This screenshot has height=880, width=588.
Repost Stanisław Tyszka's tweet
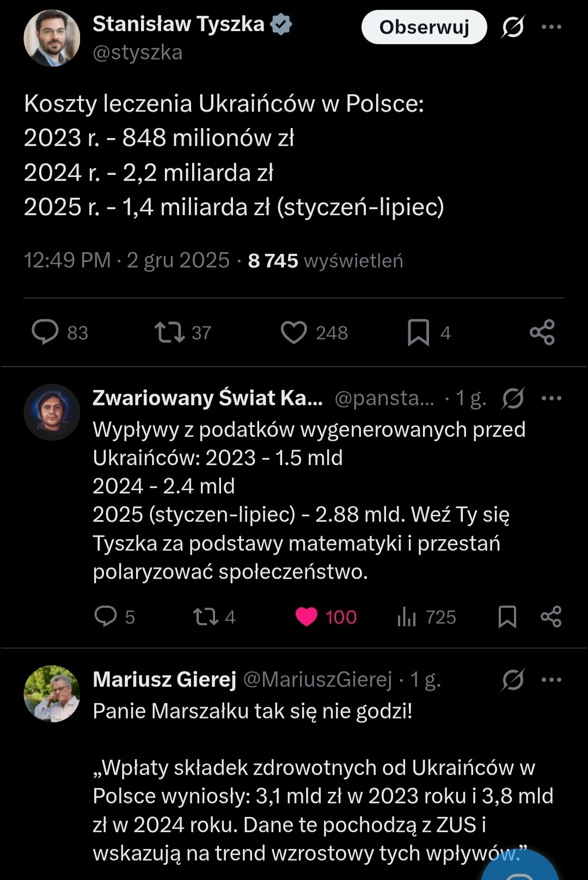click(x=170, y=332)
